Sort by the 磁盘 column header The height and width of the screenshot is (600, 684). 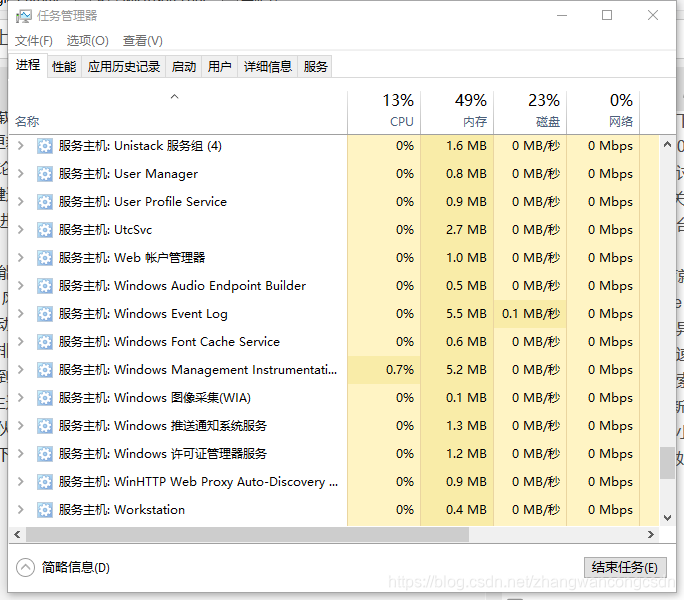click(x=530, y=112)
